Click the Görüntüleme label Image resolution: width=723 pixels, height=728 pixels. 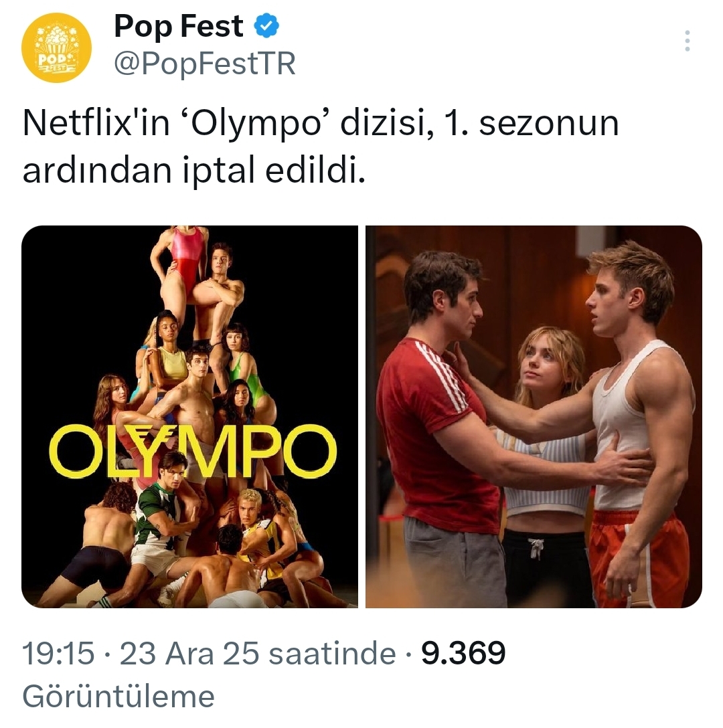click(118, 697)
